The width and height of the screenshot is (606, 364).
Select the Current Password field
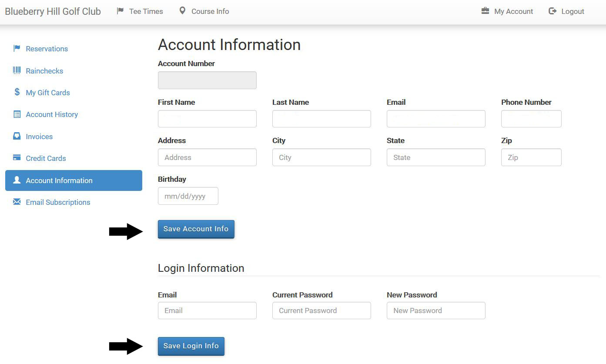(321, 311)
